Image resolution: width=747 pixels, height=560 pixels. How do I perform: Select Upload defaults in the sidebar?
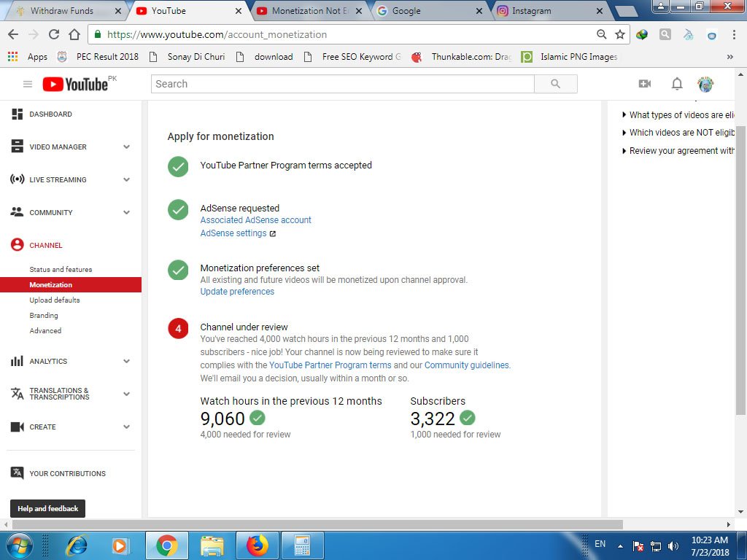[x=54, y=300]
